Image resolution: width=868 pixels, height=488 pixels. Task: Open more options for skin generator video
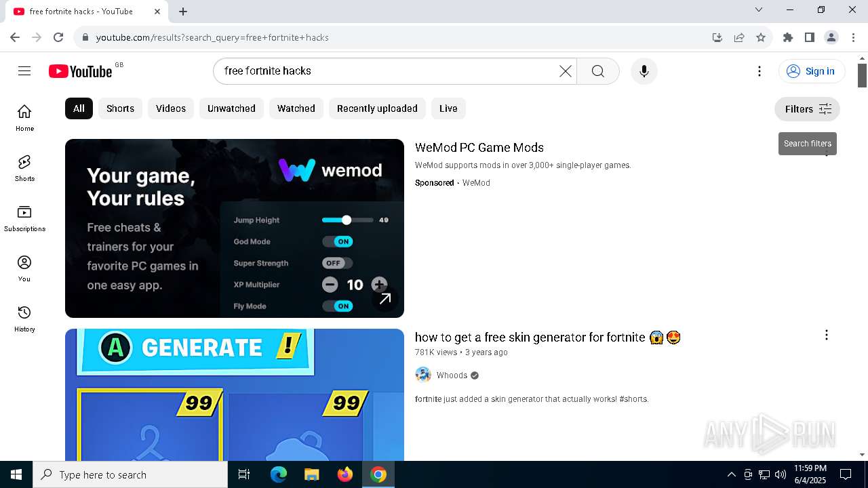[826, 335]
